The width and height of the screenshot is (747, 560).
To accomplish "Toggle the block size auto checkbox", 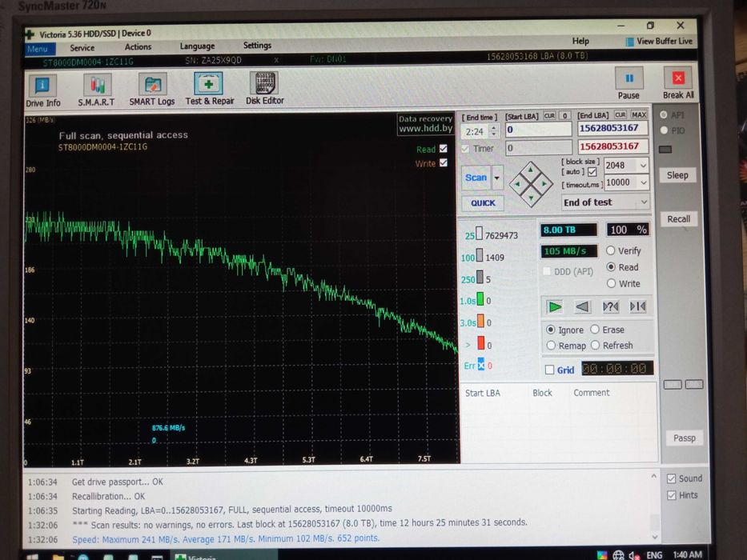I will (592, 171).
